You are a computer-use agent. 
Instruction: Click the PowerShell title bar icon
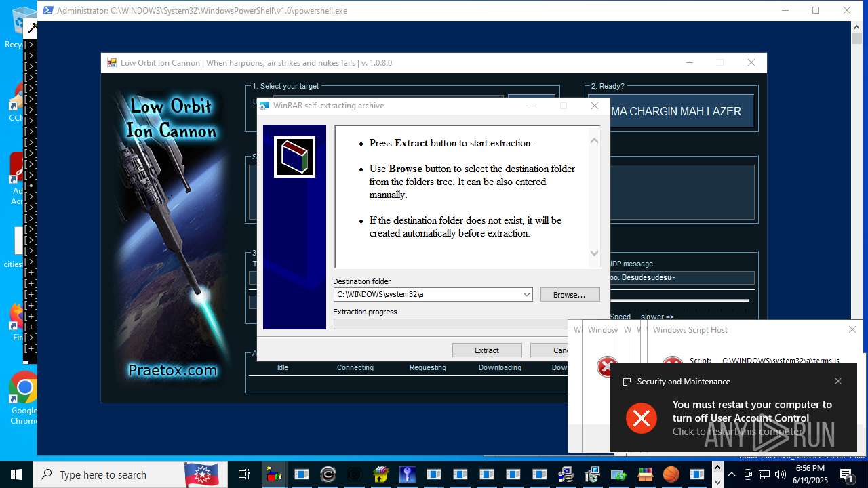tap(48, 10)
